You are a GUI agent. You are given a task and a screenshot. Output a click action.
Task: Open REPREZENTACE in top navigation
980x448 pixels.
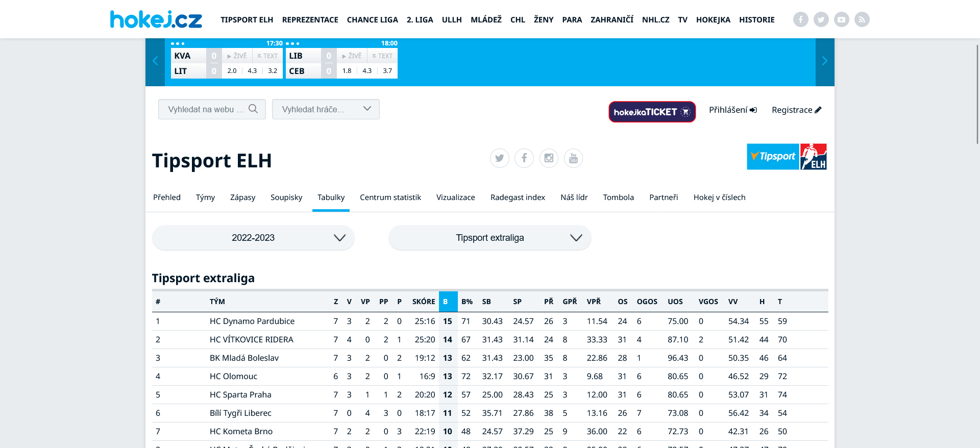pyautogui.click(x=310, y=19)
